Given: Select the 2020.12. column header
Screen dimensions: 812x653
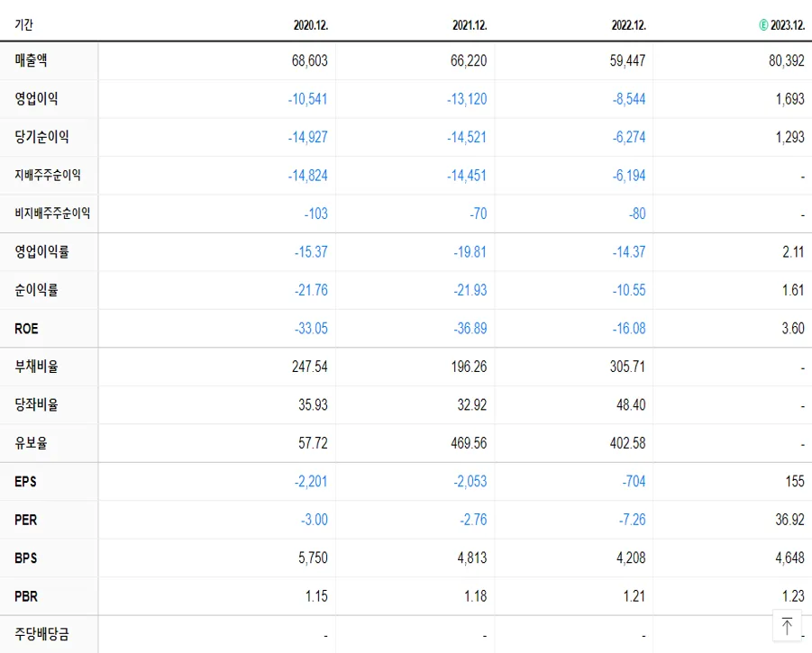Looking at the screenshot, I should [x=311, y=25].
